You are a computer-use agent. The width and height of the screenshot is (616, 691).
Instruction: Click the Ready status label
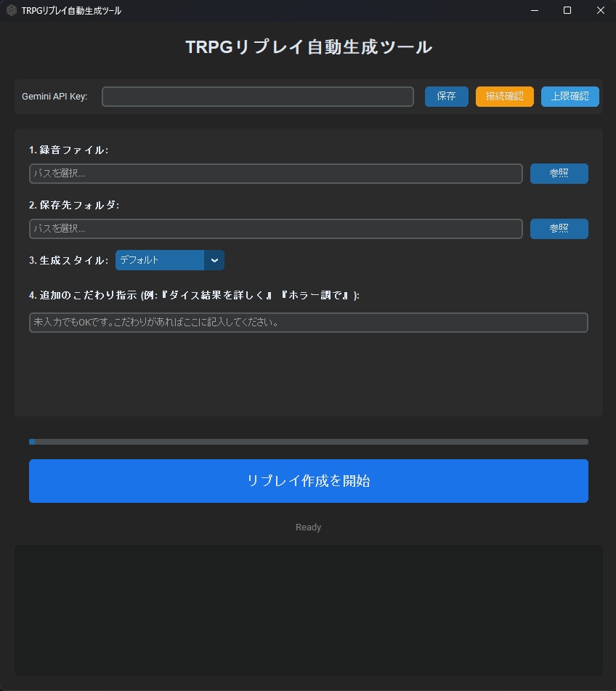[x=308, y=527]
